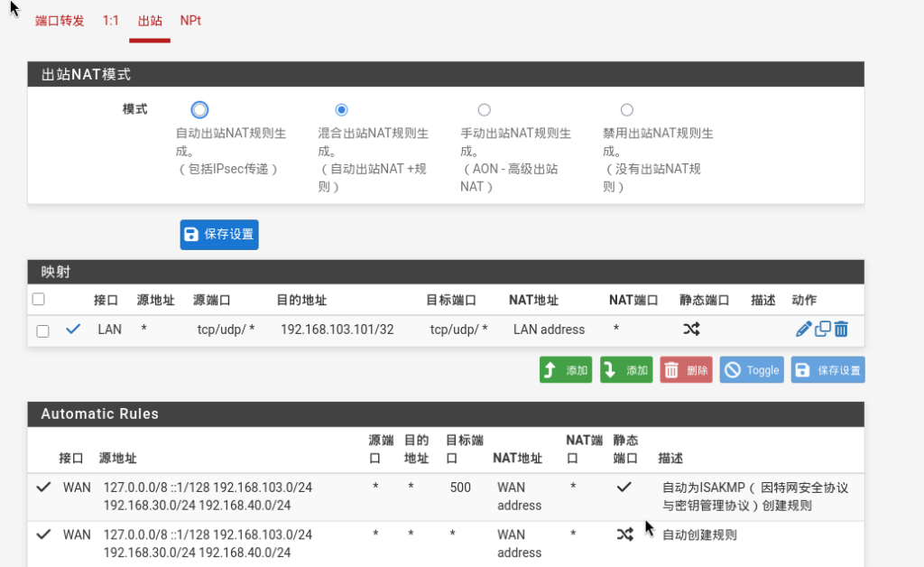Tick the select-all checkbox in mappings header
Image resolution: width=924 pixels, height=567 pixels.
(38, 300)
